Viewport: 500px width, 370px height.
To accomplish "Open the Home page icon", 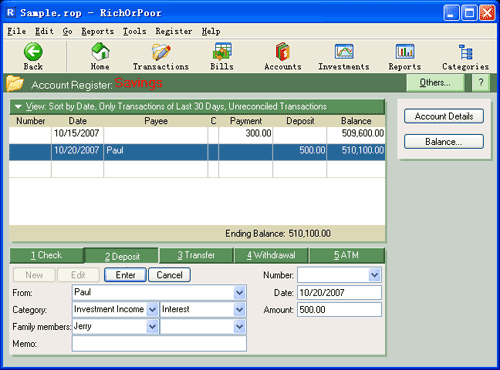I will coord(100,52).
